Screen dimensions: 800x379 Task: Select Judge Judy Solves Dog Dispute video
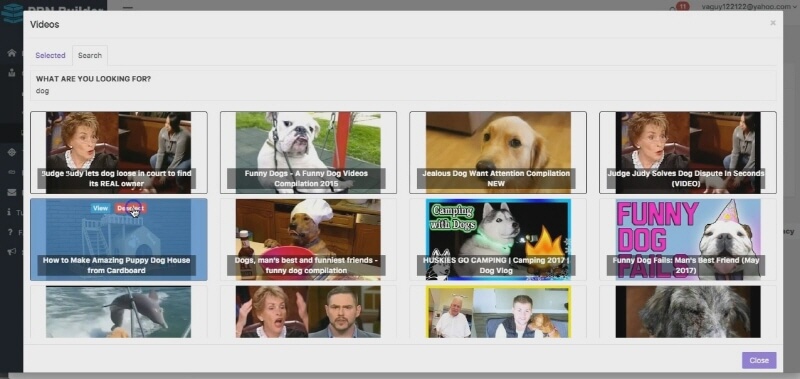[x=688, y=153]
